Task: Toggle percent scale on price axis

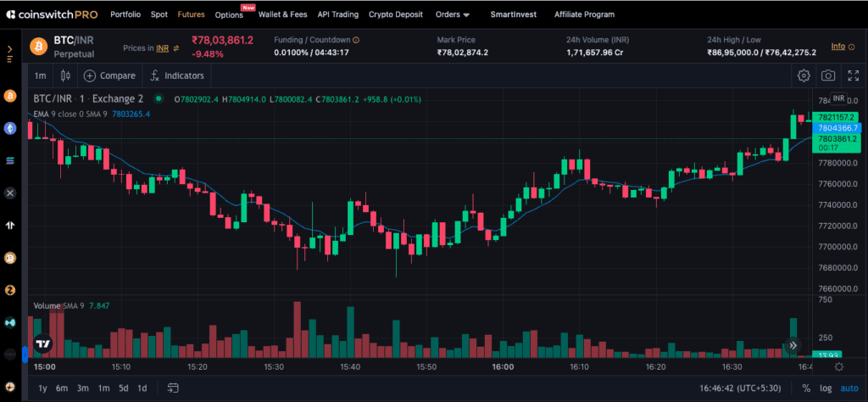Action: (806, 388)
